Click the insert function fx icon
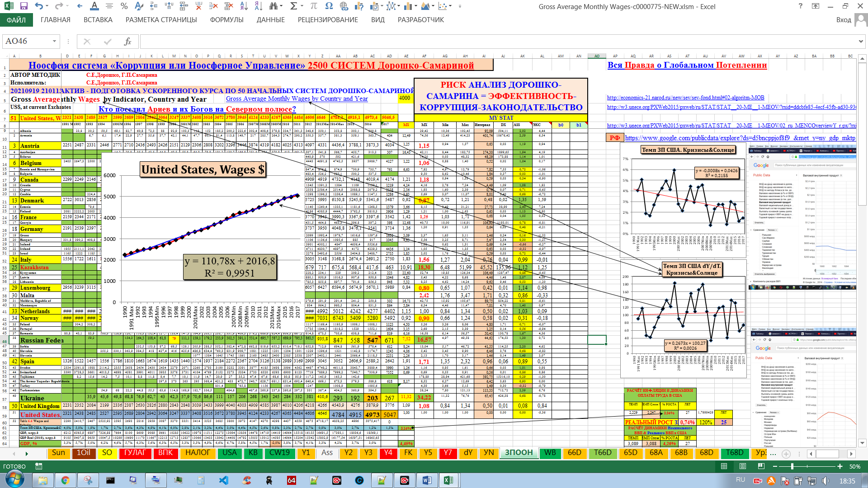The width and height of the screenshot is (868, 488). [128, 42]
